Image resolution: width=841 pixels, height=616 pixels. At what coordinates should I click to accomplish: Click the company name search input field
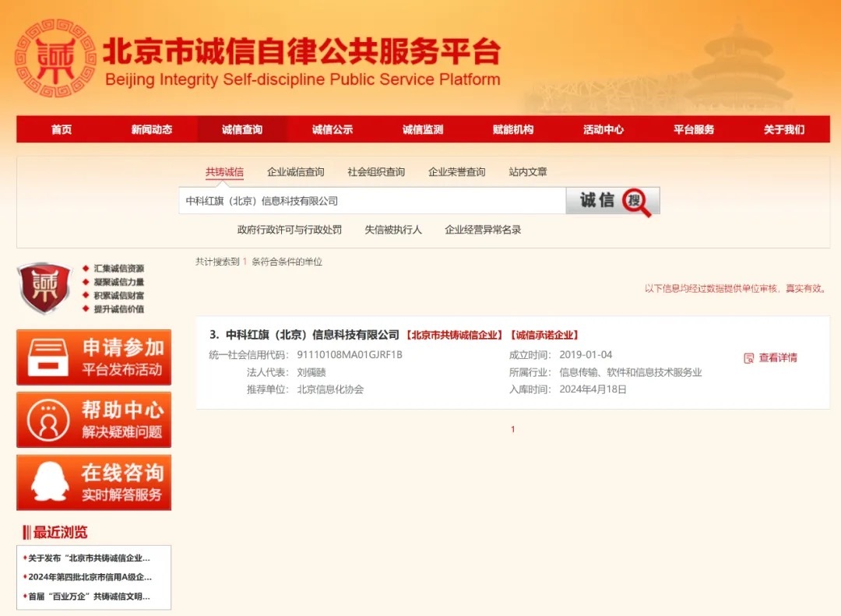pyautogui.click(x=372, y=201)
